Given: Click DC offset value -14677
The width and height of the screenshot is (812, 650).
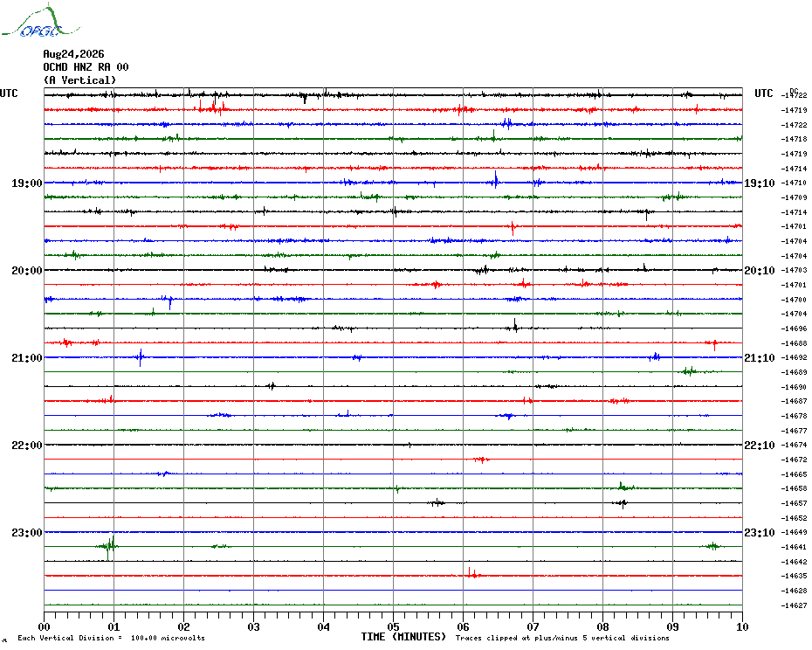Looking at the screenshot, I should click(x=794, y=432).
